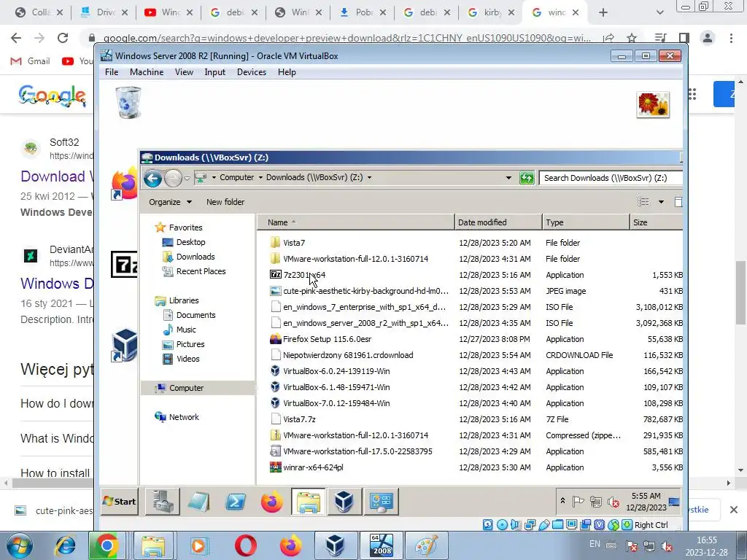Select the Vista7.7z file row
747x560 pixels.
coord(469,419)
